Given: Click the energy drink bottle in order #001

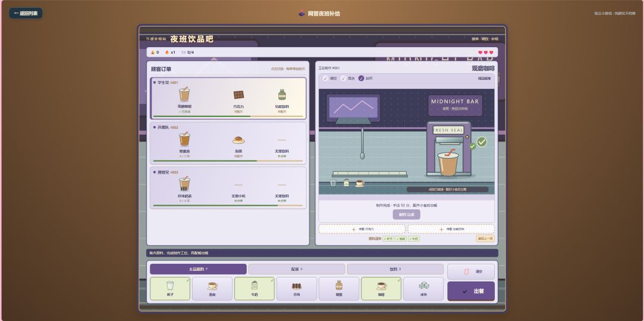Looking at the screenshot, I should (281, 95).
